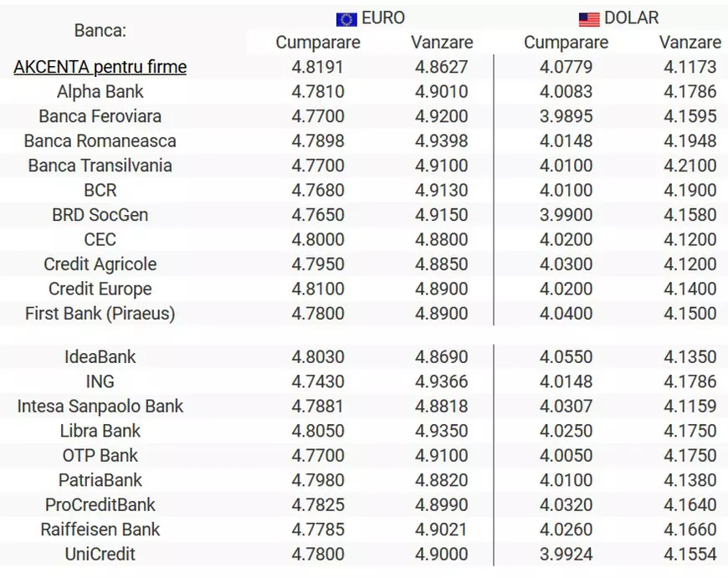Viewport: 728px width, 578px height.
Task: Click the BRD SocGen row label
Action: coord(100,215)
